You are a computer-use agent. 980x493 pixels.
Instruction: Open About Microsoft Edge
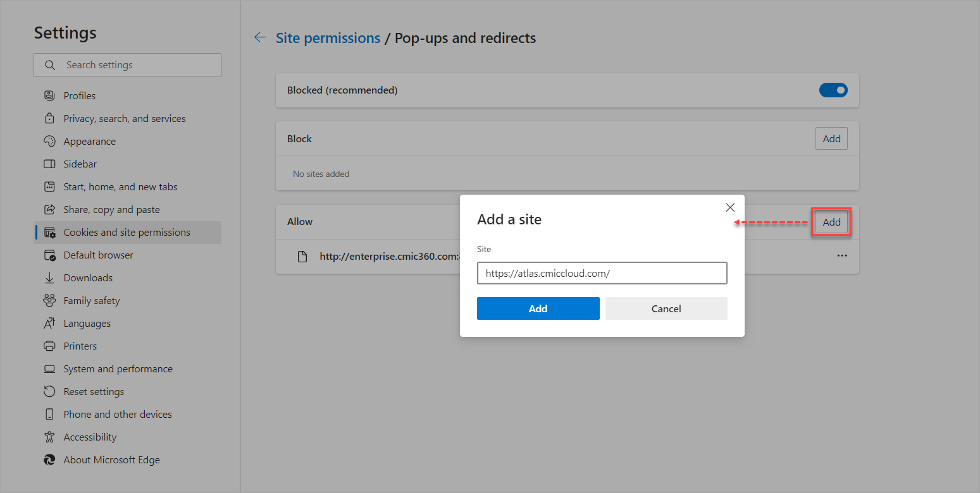pos(111,460)
